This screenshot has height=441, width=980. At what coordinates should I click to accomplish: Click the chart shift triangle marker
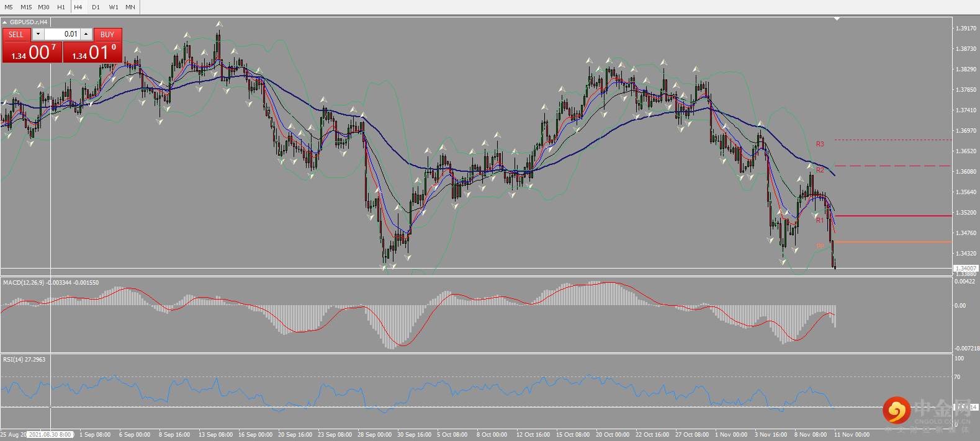pos(837,19)
